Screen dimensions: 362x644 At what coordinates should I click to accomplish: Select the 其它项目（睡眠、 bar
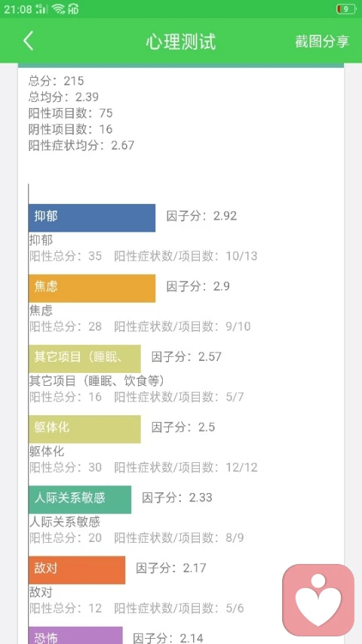point(84,359)
